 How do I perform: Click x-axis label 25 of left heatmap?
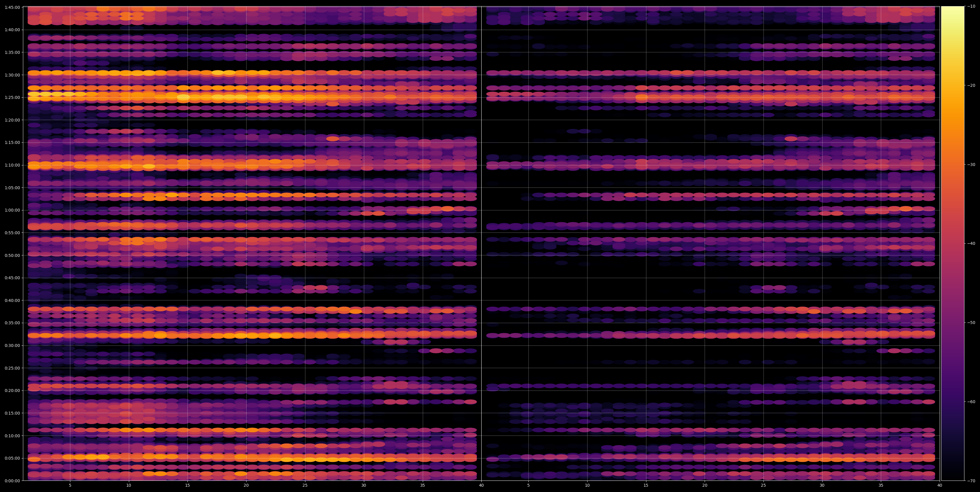coord(305,486)
